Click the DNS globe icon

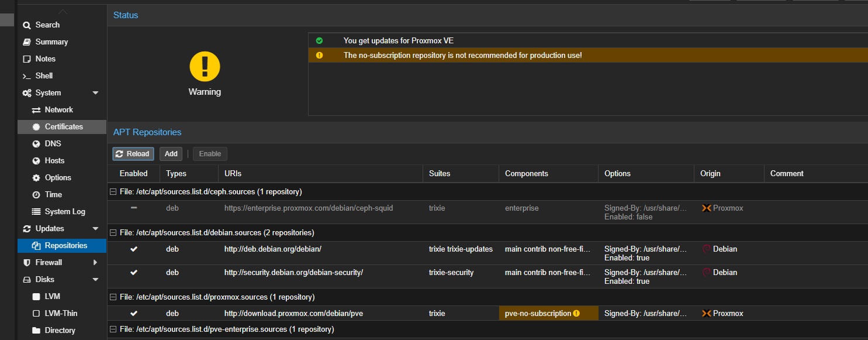pos(36,144)
